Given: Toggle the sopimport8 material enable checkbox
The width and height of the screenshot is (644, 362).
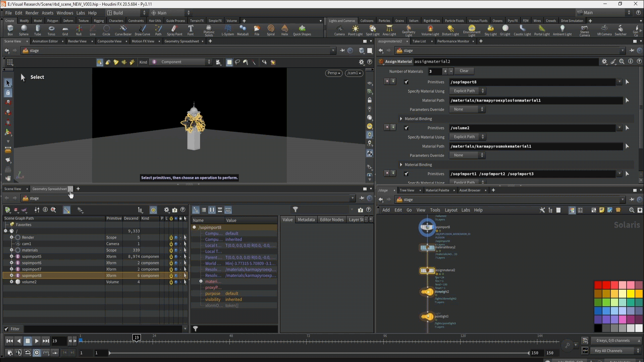Looking at the screenshot, I should [406, 82].
